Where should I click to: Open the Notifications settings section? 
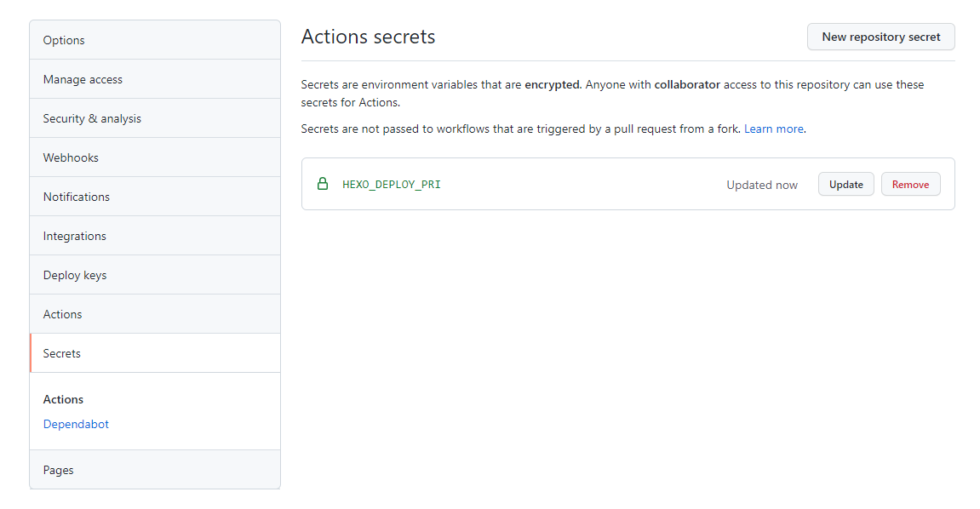77,197
